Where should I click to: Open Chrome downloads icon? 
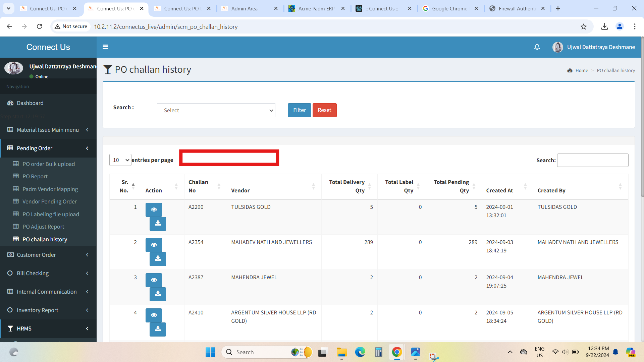click(x=604, y=26)
